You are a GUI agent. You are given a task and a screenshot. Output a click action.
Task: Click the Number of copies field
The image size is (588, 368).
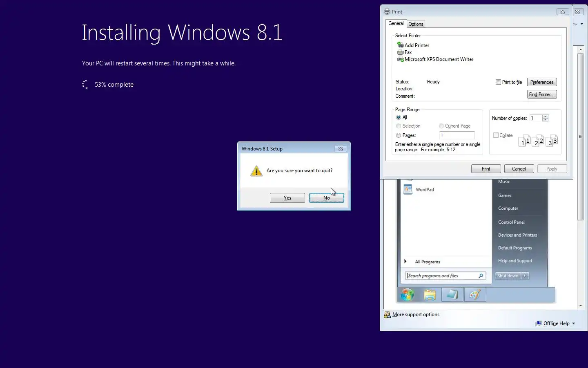click(x=536, y=118)
